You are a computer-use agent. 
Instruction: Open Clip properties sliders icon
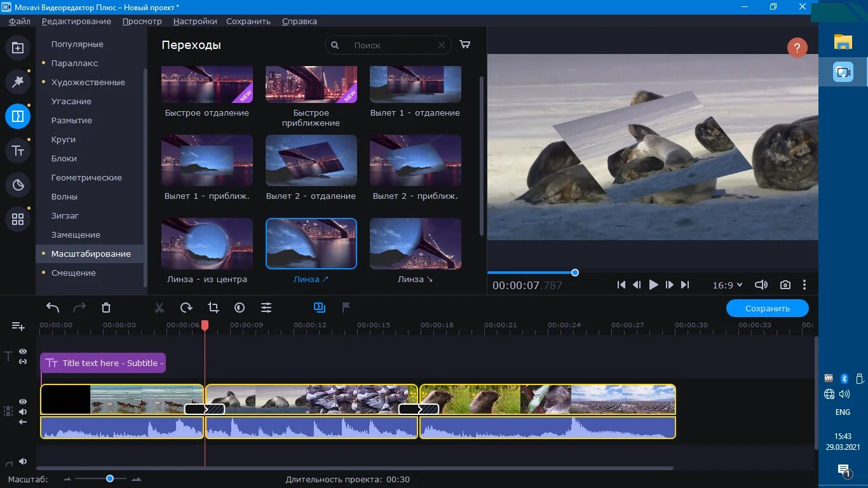click(x=266, y=308)
